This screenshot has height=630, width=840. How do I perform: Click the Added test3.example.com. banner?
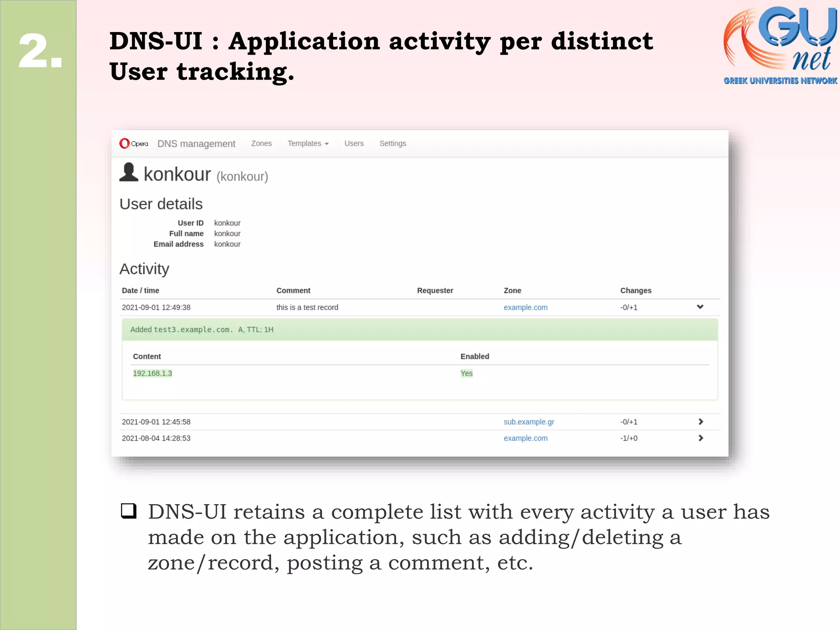[420, 329]
